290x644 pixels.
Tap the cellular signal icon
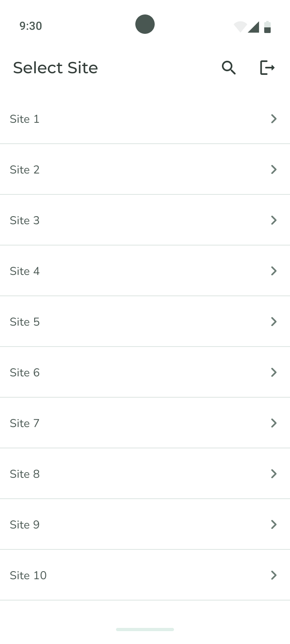253,27
